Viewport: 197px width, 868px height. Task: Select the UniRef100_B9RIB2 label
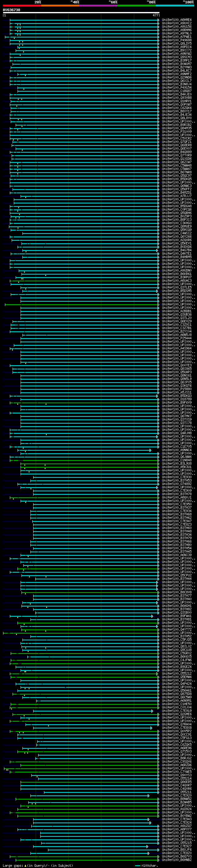click(x=177, y=125)
